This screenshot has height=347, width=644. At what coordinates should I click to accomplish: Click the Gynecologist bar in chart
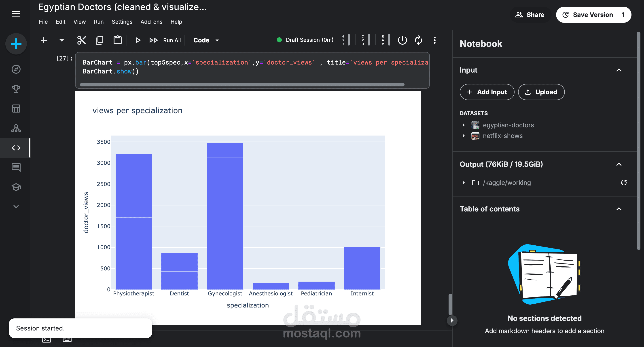(225, 216)
